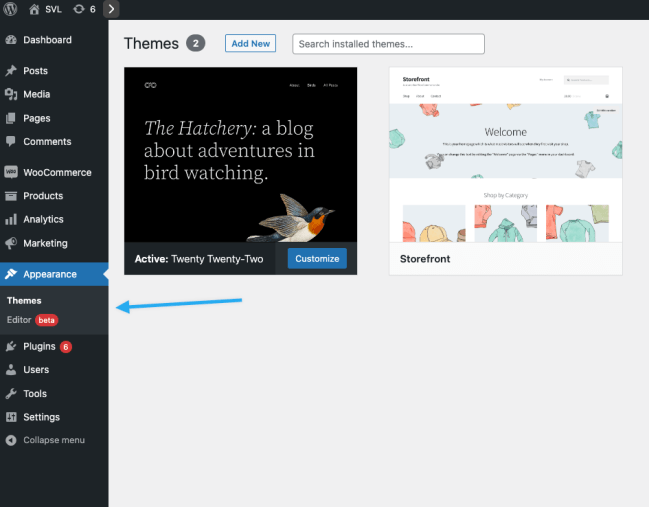
Task: Open the Tools menu label
Action: coord(35,394)
